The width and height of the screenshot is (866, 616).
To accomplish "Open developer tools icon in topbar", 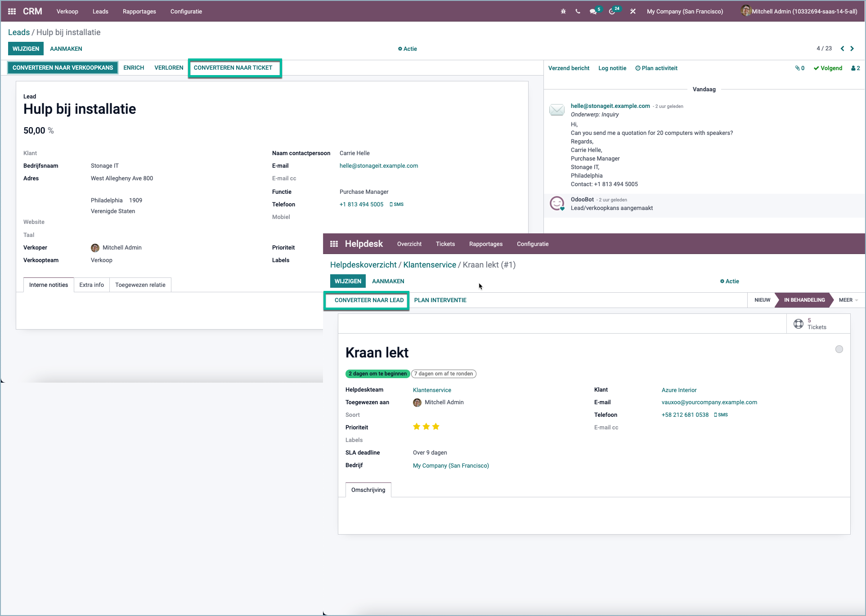I will coord(633,11).
